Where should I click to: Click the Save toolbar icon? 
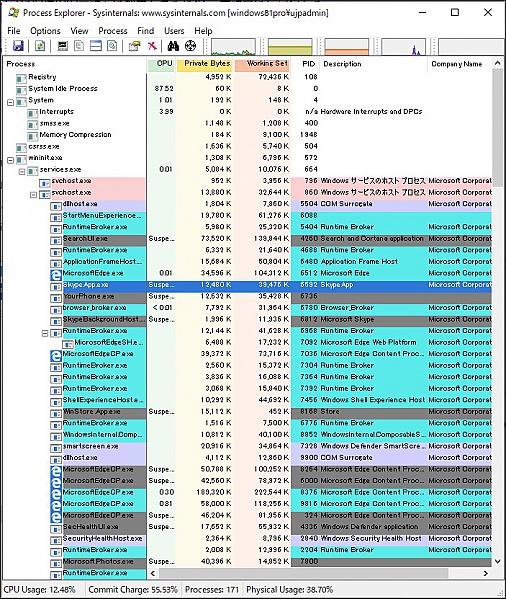point(18,46)
